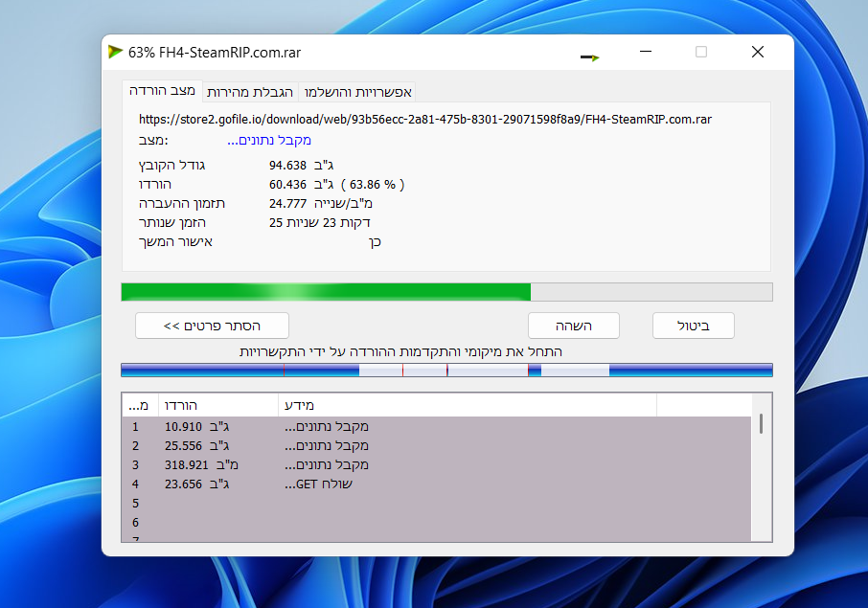
Task: Click the transfer rate value 24.777
Action: tap(287, 204)
